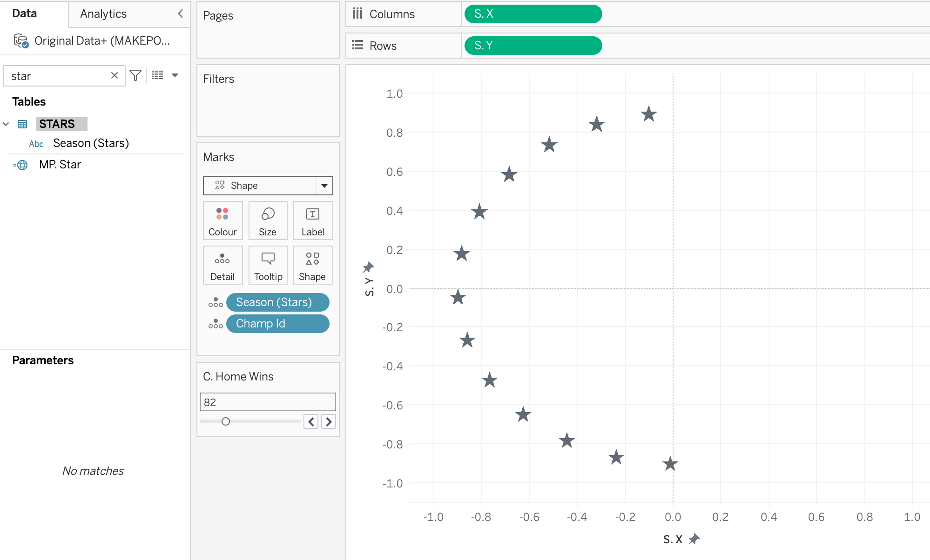
Task: Click the C. Home Wins value field
Action: pos(268,402)
